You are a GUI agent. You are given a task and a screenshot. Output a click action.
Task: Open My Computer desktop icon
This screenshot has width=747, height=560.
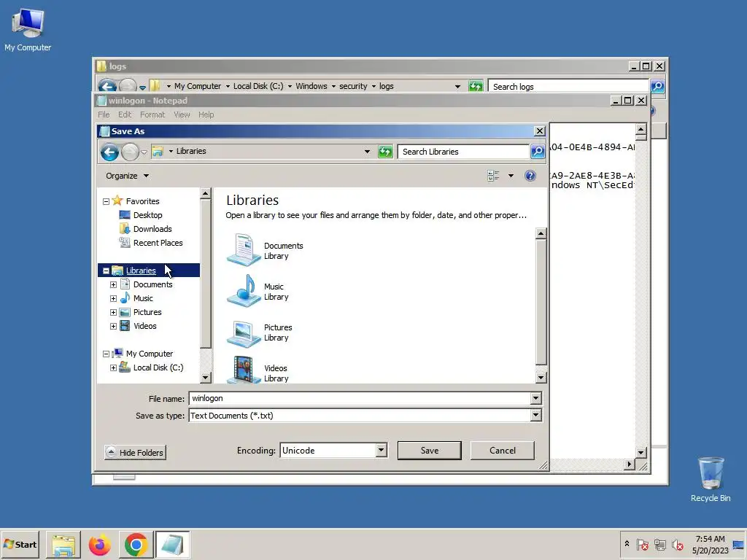coord(28,30)
